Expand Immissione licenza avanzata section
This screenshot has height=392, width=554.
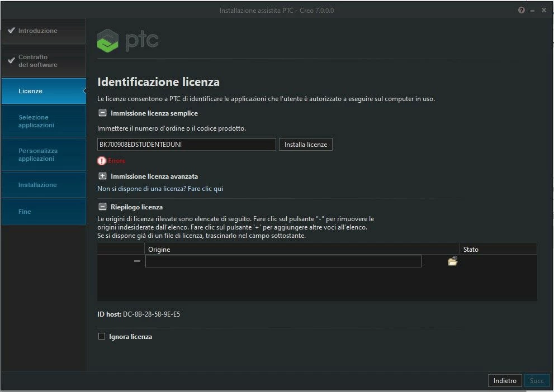(x=102, y=176)
